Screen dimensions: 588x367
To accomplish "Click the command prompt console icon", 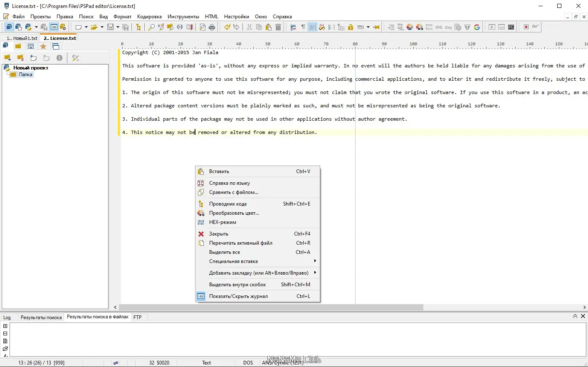I will pos(511,27).
